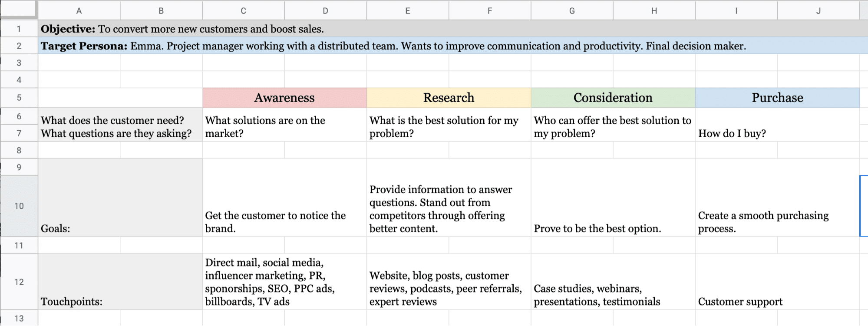Select row 1 header
The height and width of the screenshot is (326, 868).
19,29
